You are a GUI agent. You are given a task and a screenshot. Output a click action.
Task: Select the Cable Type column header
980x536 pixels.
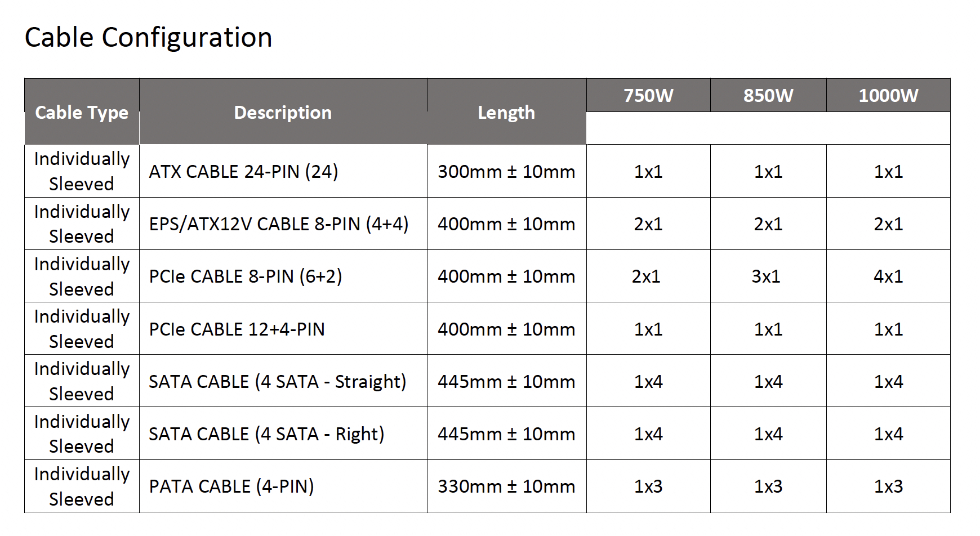point(82,113)
